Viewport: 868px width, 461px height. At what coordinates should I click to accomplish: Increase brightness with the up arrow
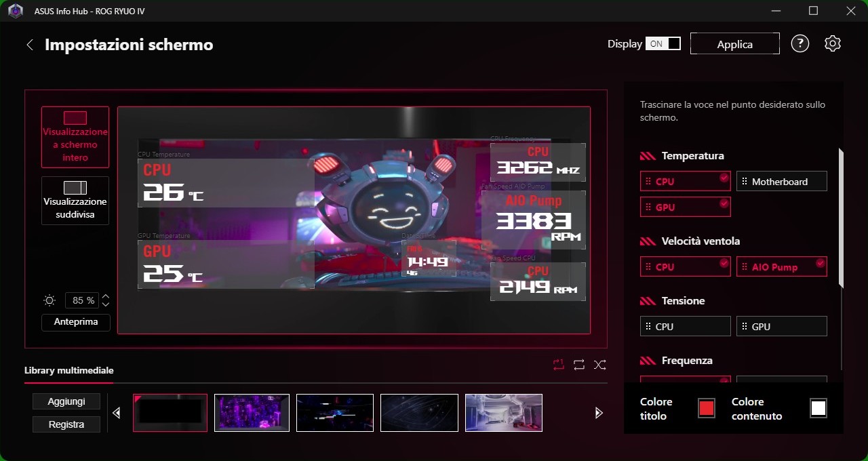point(106,297)
